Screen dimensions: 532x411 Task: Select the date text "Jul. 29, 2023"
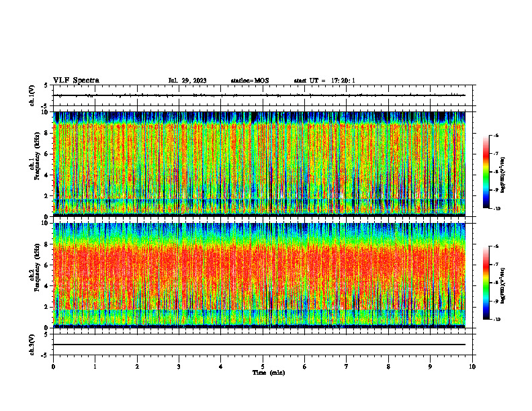click(187, 81)
